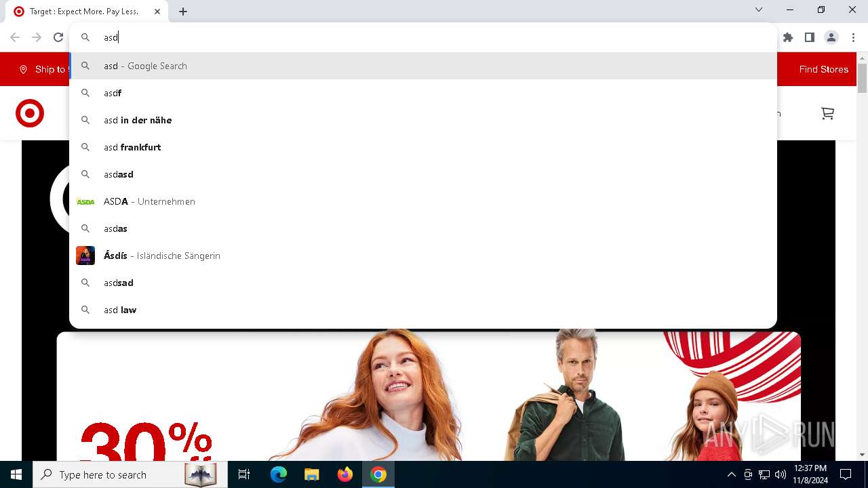The image size is (868, 488).
Task: Pick the 'asd in der nähe' suggestion
Action: (x=423, y=120)
